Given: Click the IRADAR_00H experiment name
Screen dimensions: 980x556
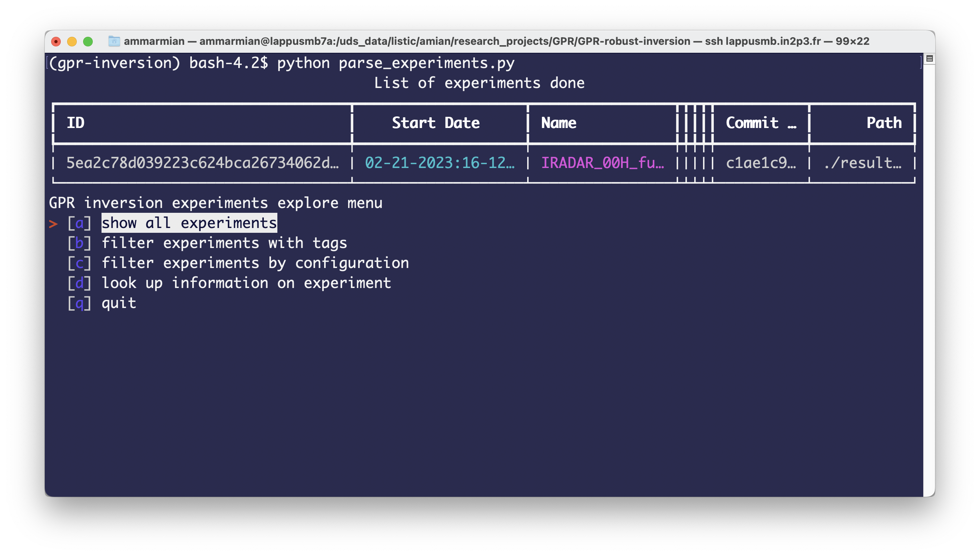Looking at the screenshot, I should click(602, 163).
